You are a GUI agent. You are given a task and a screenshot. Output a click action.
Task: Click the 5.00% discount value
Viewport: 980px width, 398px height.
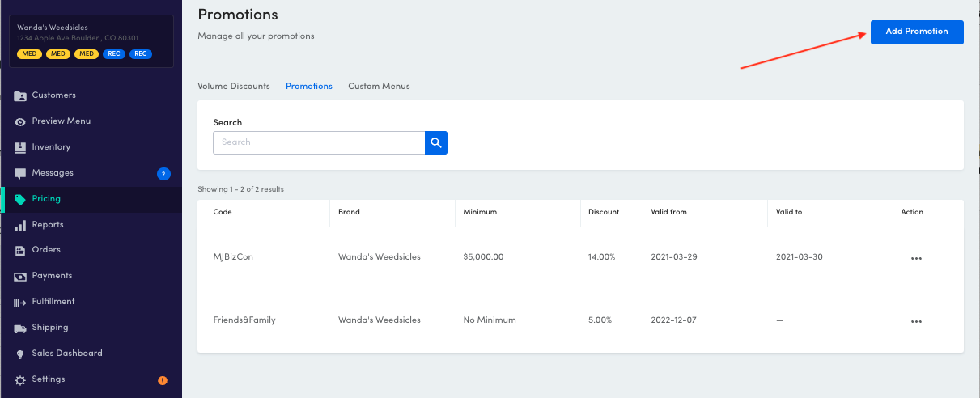(x=600, y=320)
